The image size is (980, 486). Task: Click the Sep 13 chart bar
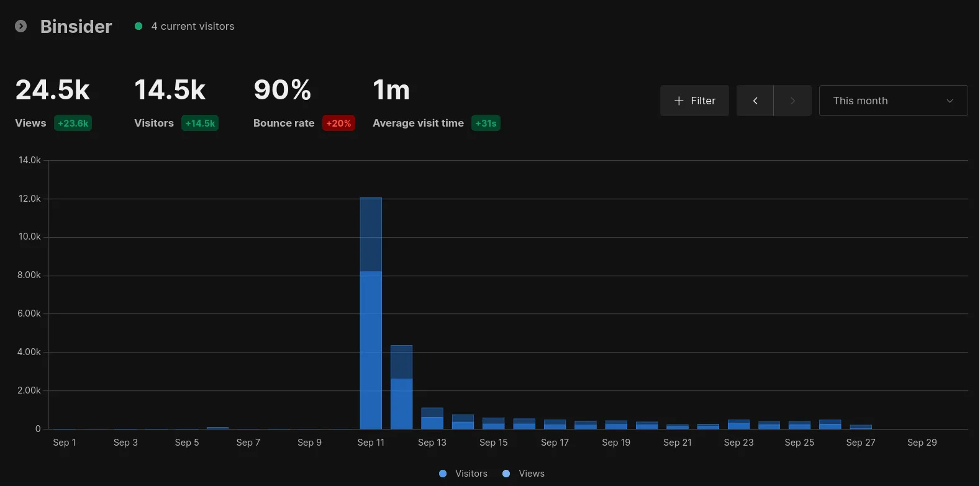point(432,418)
